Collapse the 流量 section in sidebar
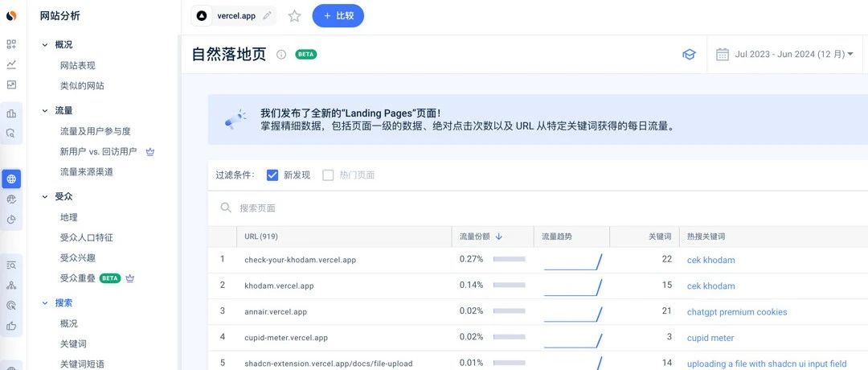Screen dimensions: 868x370 45,110
